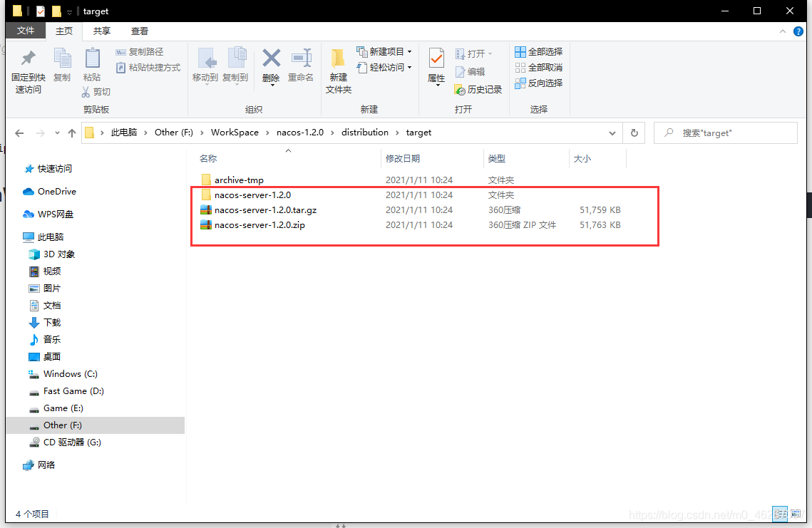
Task: Open OneDrive in navigation pane
Action: click(50, 192)
